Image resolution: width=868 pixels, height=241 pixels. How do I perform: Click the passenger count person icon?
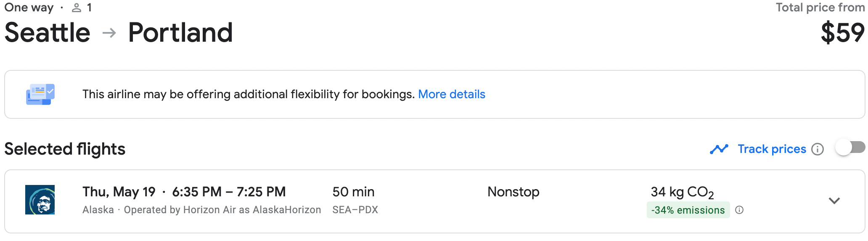click(77, 8)
